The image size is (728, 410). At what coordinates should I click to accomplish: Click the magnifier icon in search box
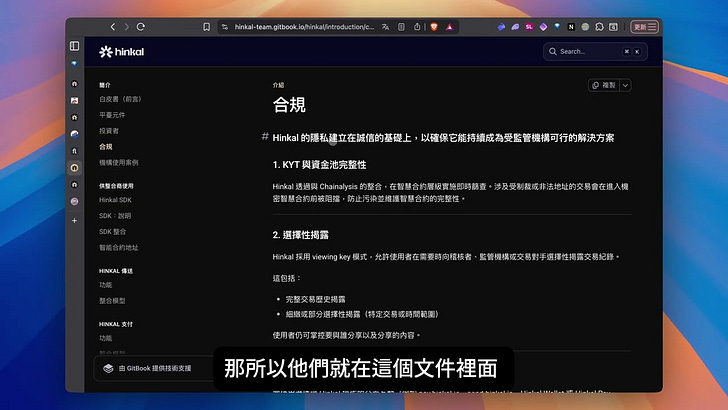click(x=552, y=52)
